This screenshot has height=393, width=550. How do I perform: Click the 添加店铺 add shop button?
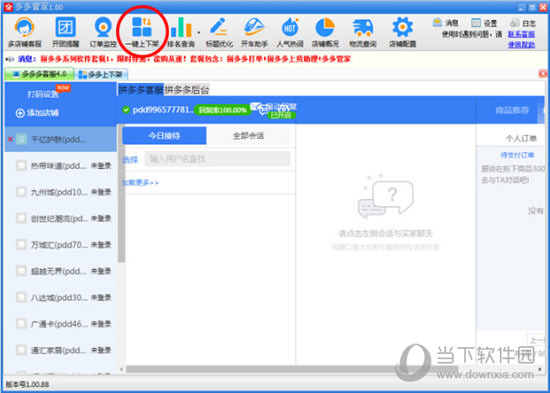(37, 113)
